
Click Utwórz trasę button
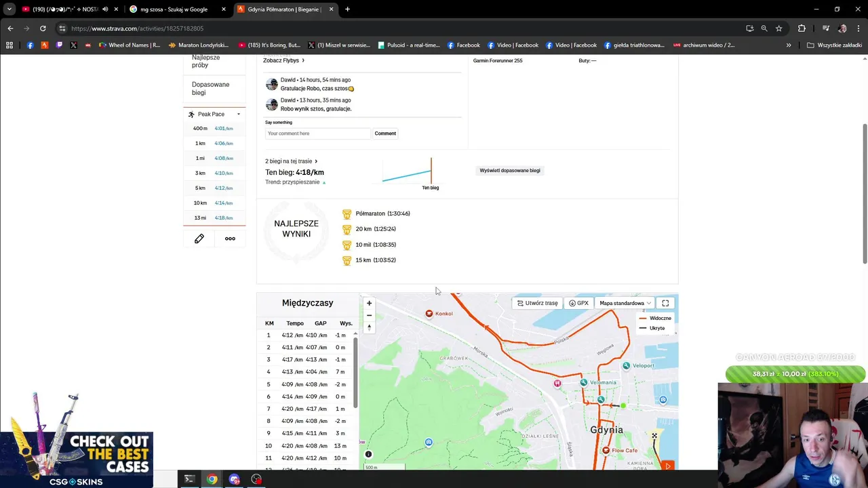[537, 303]
